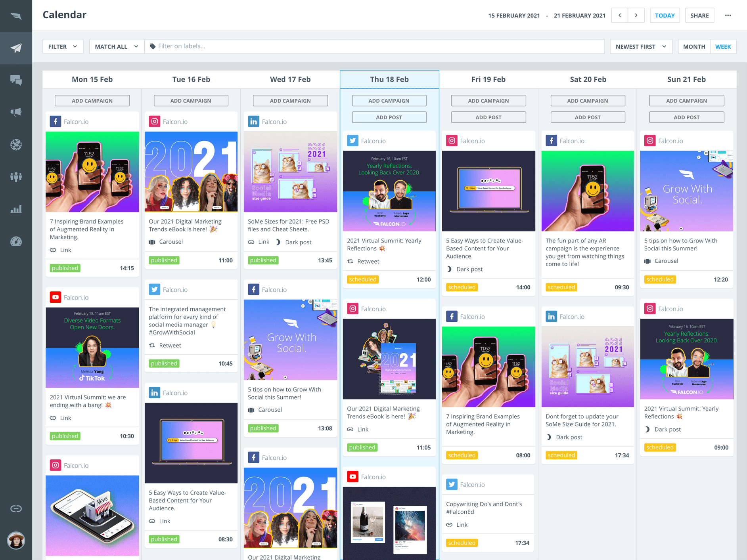Click 'The integrated management platform' tweet text
Screen dimensions: 747x560
(x=187, y=321)
